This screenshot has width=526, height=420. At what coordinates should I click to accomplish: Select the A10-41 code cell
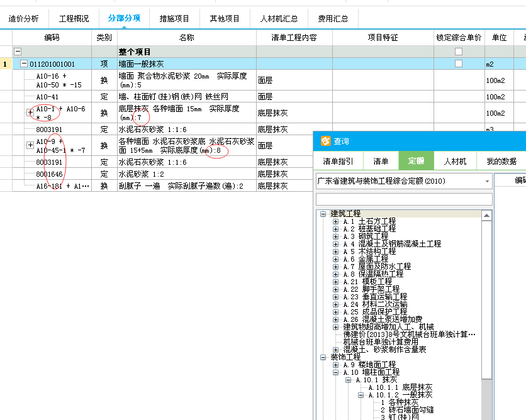(52, 97)
